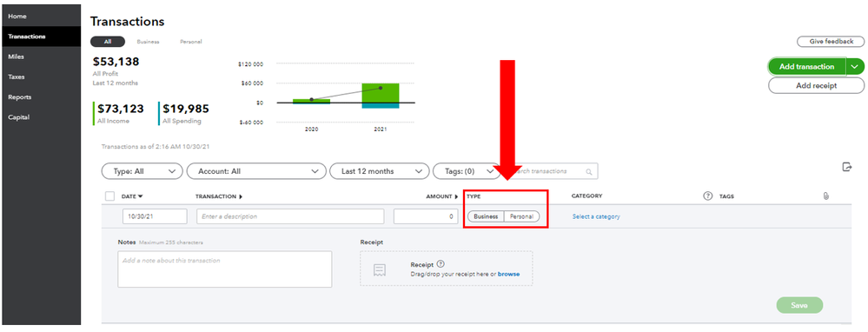Click the 2020 bar in chart
Image resolution: width=868 pixels, height=332 pixels.
[311, 102]
